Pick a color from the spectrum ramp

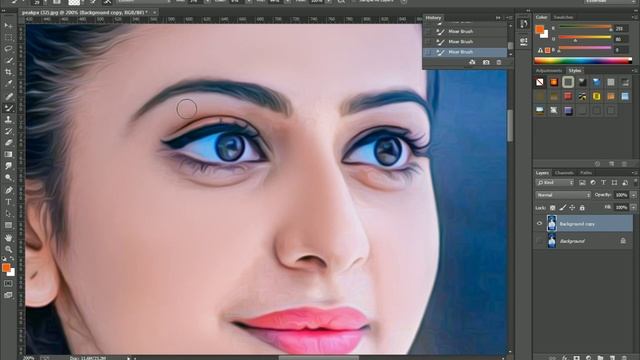pos(583,61)
